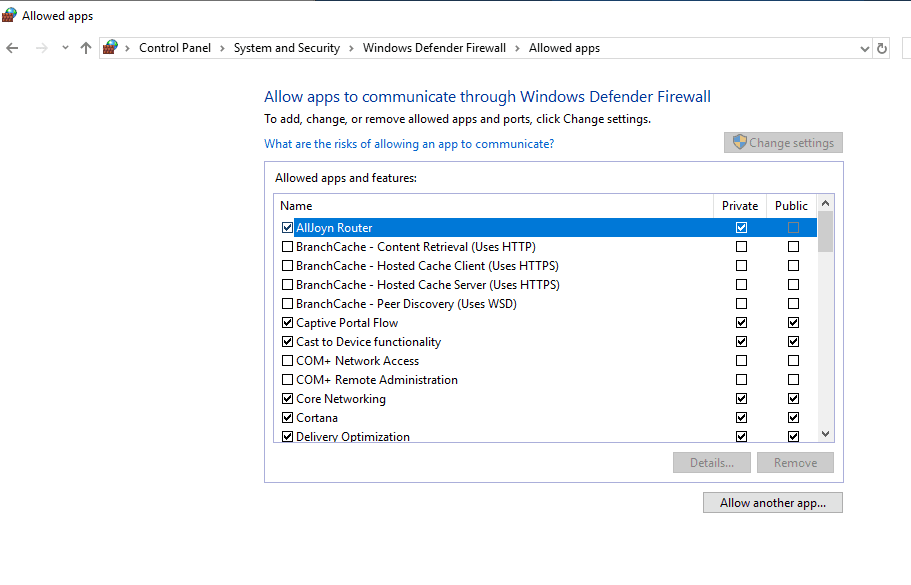Click the Refresh button beside address bar

click(x=882, y=48)
